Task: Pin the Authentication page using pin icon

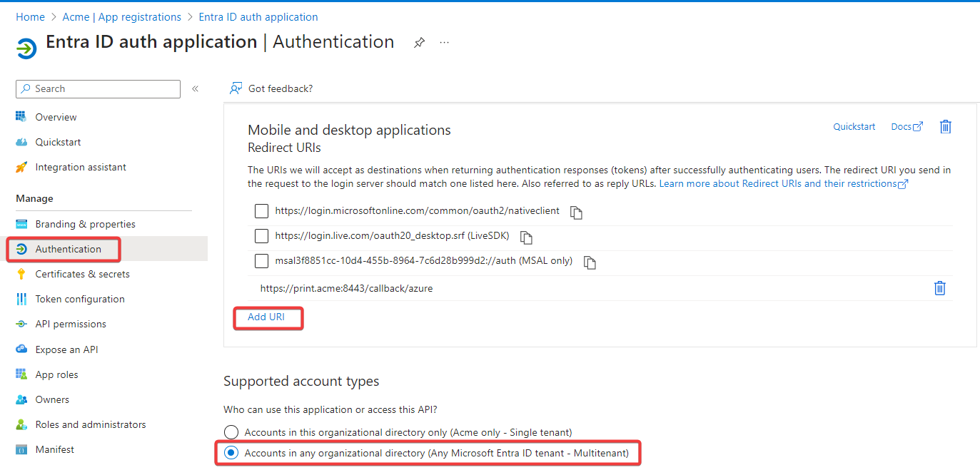Action: 419,43
